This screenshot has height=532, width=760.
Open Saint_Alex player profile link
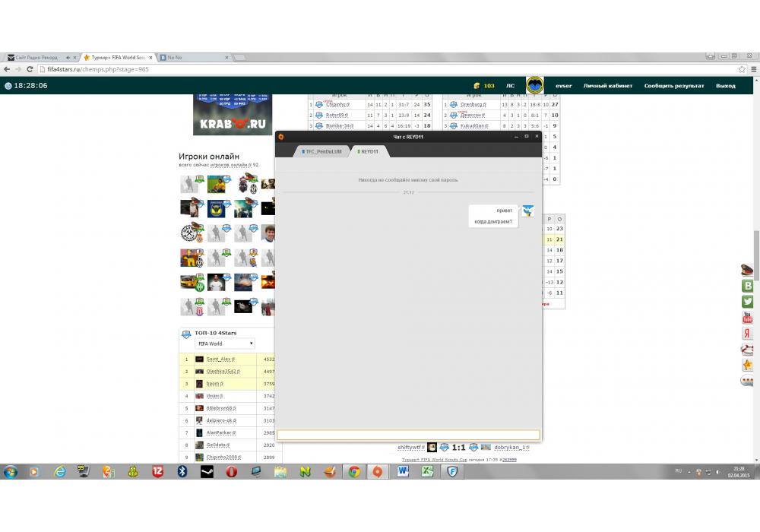pos(220,359)
